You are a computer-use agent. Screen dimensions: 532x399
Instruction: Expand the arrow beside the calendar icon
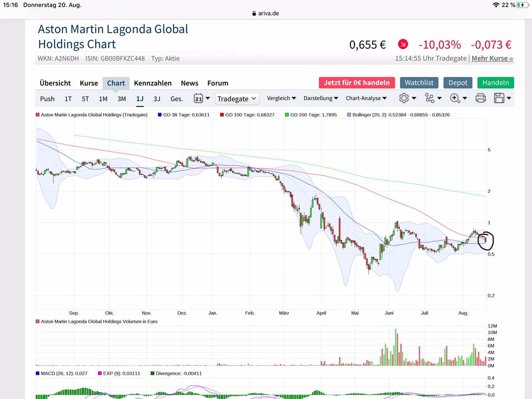(x=208, y=99)
